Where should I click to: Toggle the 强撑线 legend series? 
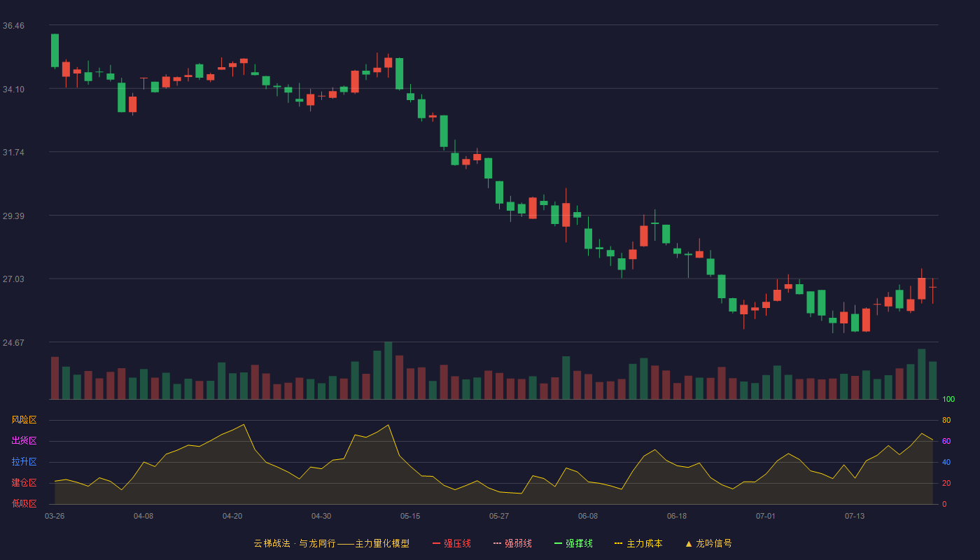tap(573, 543)
